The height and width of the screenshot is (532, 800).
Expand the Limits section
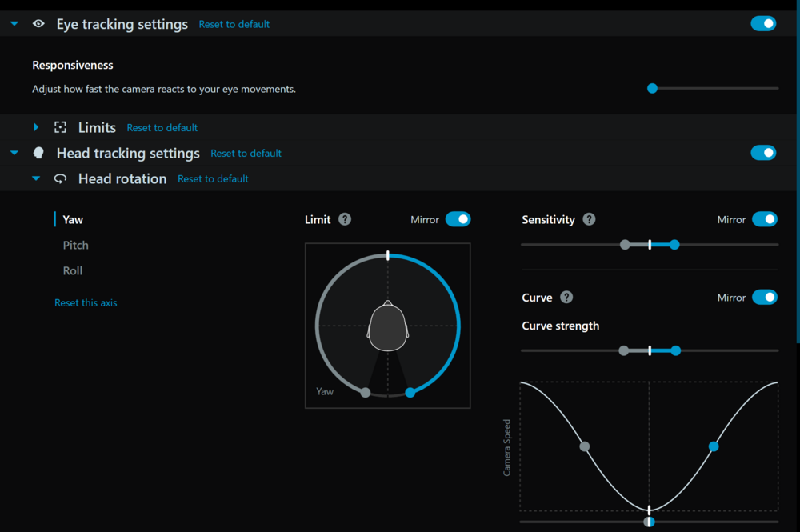(x=36, y=127)
